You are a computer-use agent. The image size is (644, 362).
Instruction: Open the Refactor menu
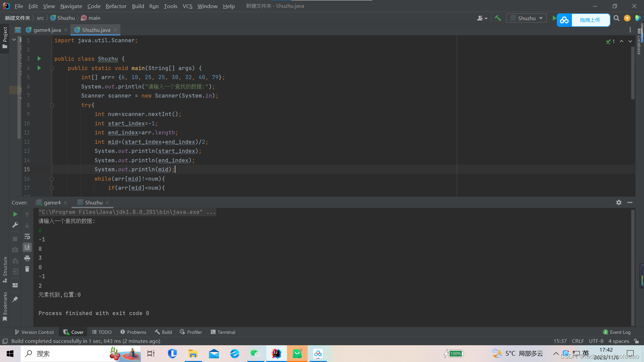(116, 6)
